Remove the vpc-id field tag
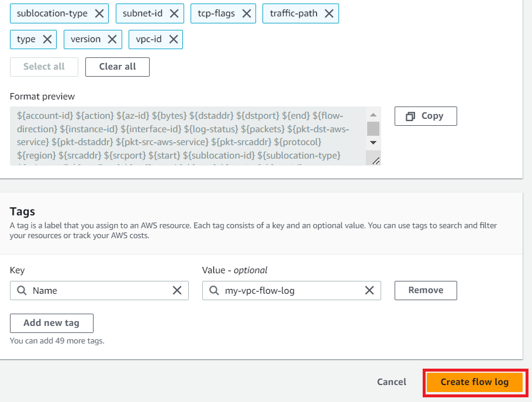Image resolution: width=532 pixels, height=402 pixels. pyautogui.click(x=172, y=39)
